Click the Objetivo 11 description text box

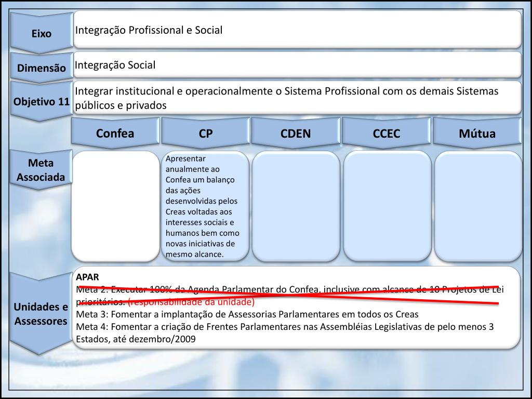(297, 98)
